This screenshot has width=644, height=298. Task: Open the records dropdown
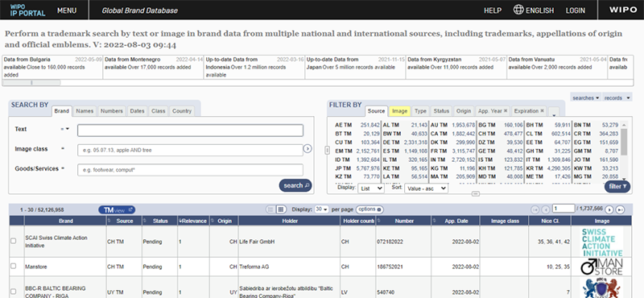[x=617, y=97]
